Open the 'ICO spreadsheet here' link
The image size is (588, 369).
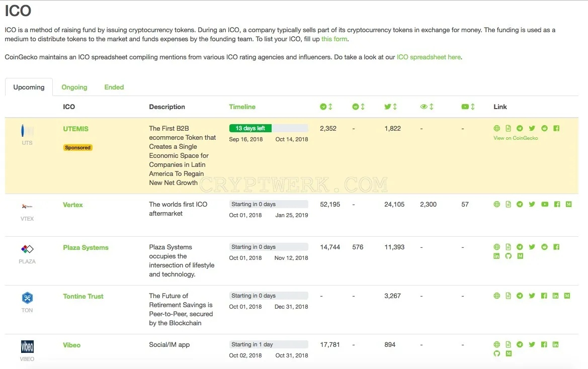[429, 57]
